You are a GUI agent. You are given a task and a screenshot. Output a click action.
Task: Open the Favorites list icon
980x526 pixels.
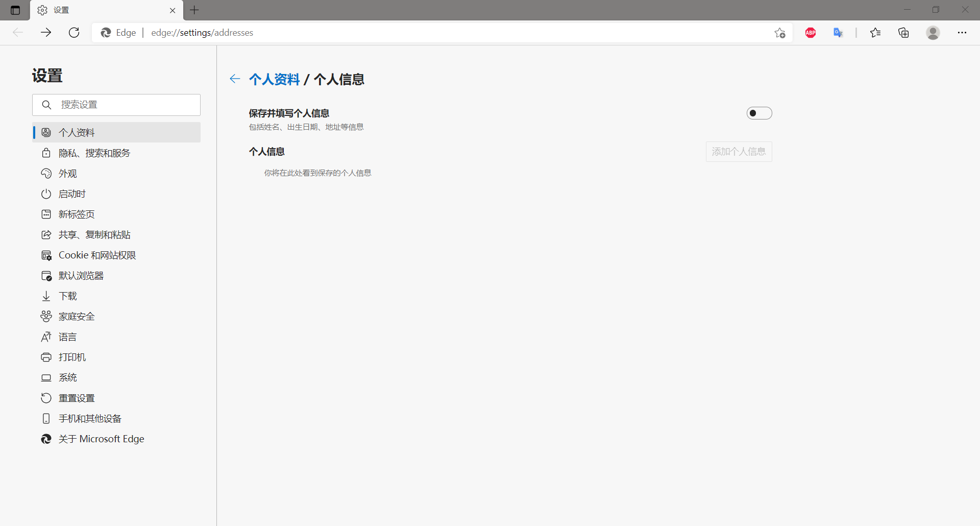(875, 33)
